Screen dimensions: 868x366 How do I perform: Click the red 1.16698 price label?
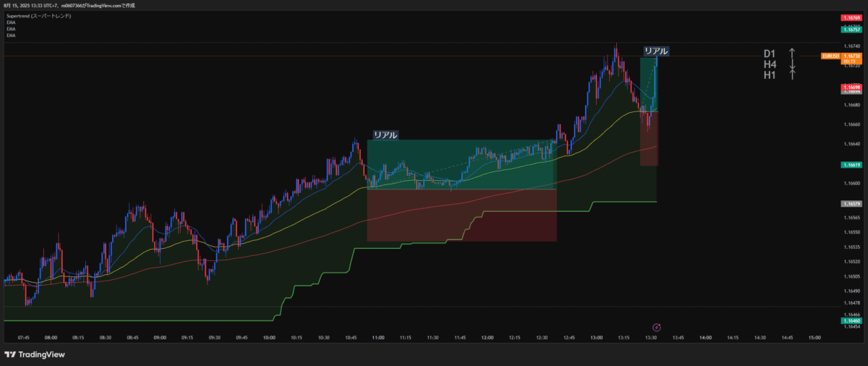click(850, 87)
